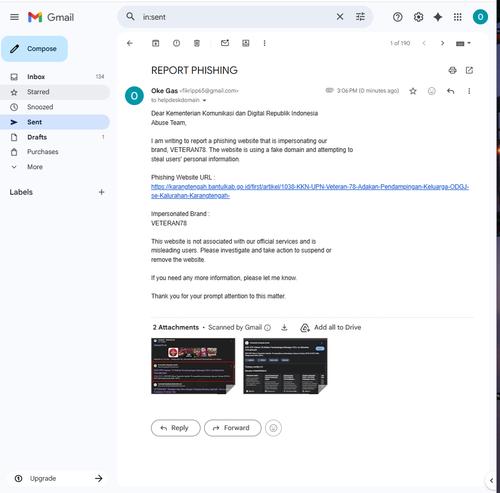Delete this email with trash icon
Image resolution: width=500 pixels, height=493 pixels.
[x=197, y=43]
